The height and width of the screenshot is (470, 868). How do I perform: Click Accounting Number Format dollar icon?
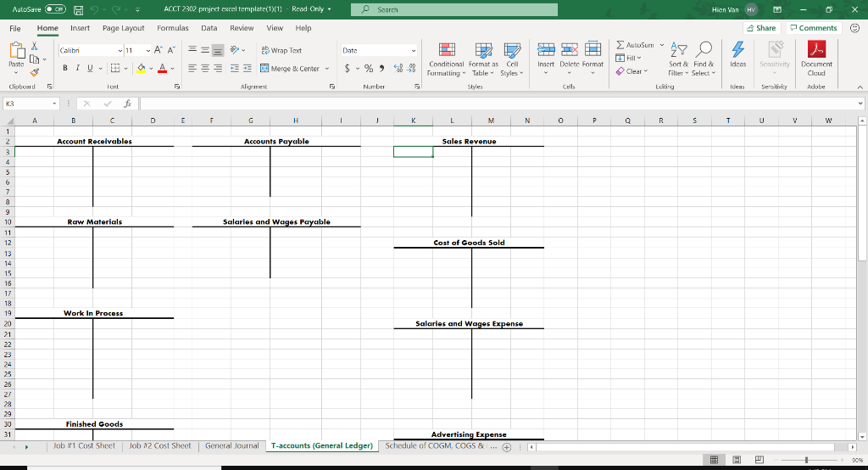tap(347, 68)
